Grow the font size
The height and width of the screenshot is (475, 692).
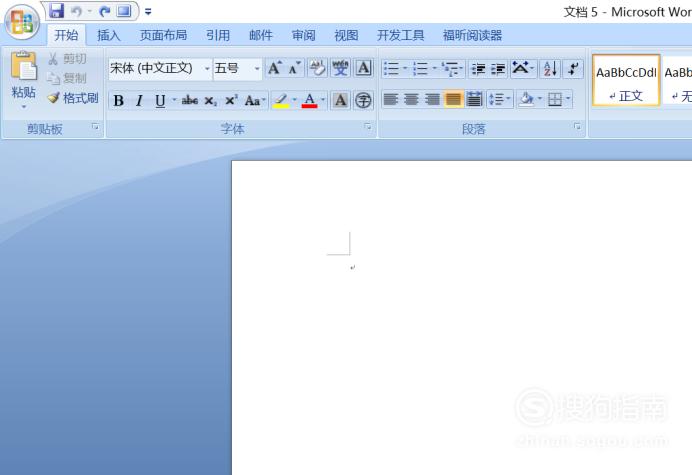pos(274,68)
